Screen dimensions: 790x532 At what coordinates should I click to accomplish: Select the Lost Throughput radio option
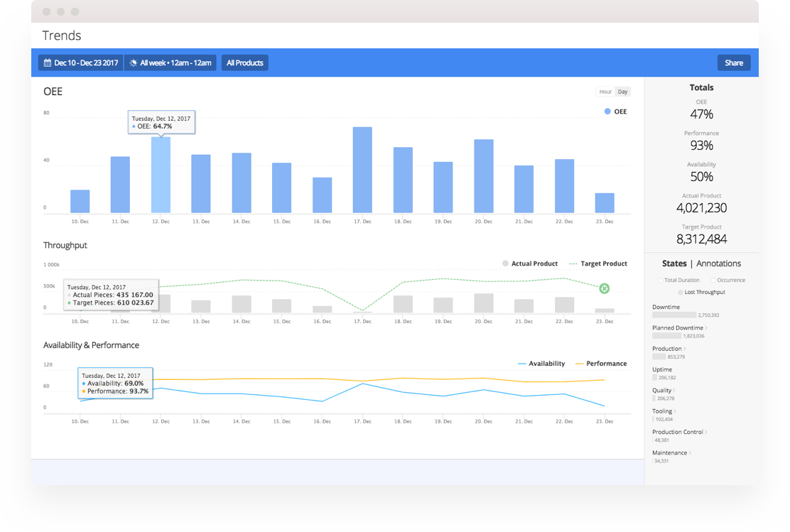681,292
